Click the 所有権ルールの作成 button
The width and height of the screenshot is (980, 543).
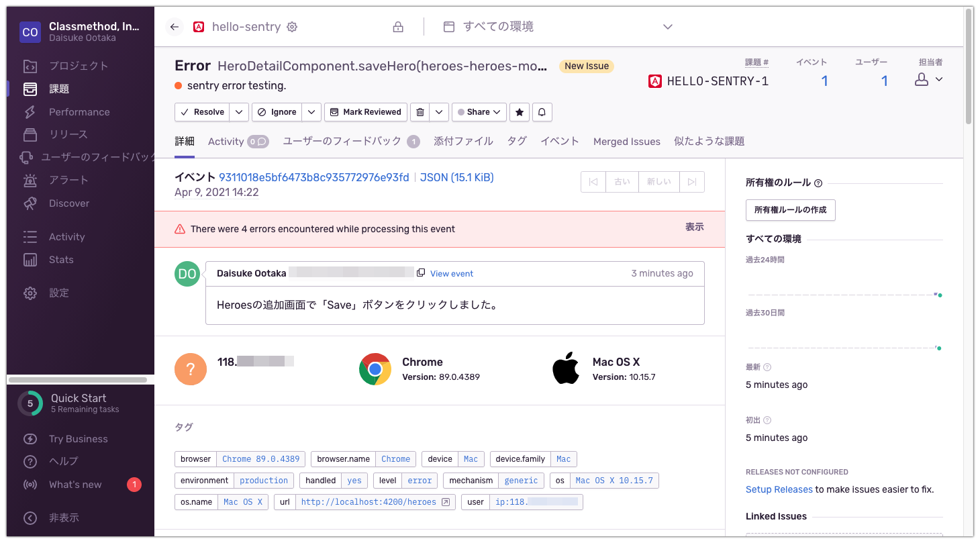[x=790, y=210]
